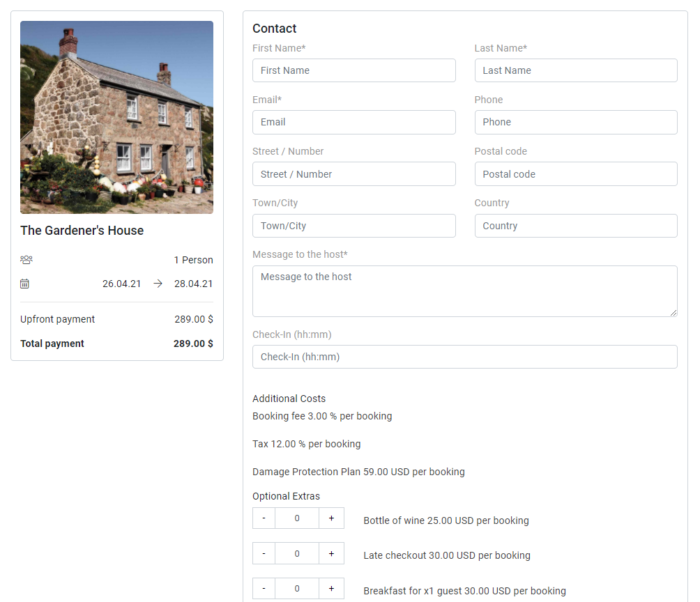700x602 pixels.
Task: Increase Breakfast for x1 guest quantity
Action: coord(331,589)
